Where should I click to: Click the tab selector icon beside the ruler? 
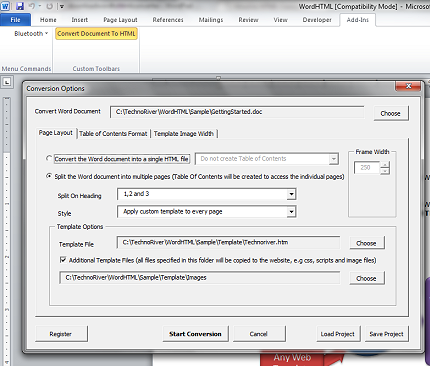pos(7,82)
